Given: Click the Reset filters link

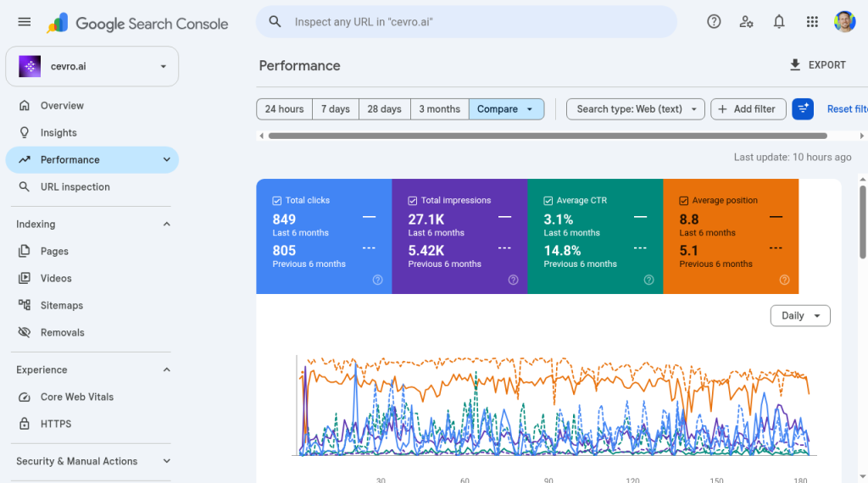Looking at the screenshot, I should [847, 109].
